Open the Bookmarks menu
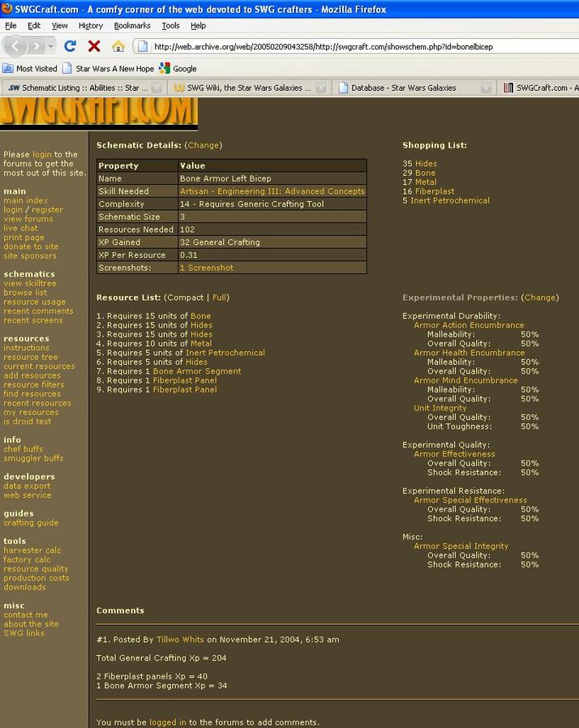Screen dimensions: 579x728 tap(132, 26)
